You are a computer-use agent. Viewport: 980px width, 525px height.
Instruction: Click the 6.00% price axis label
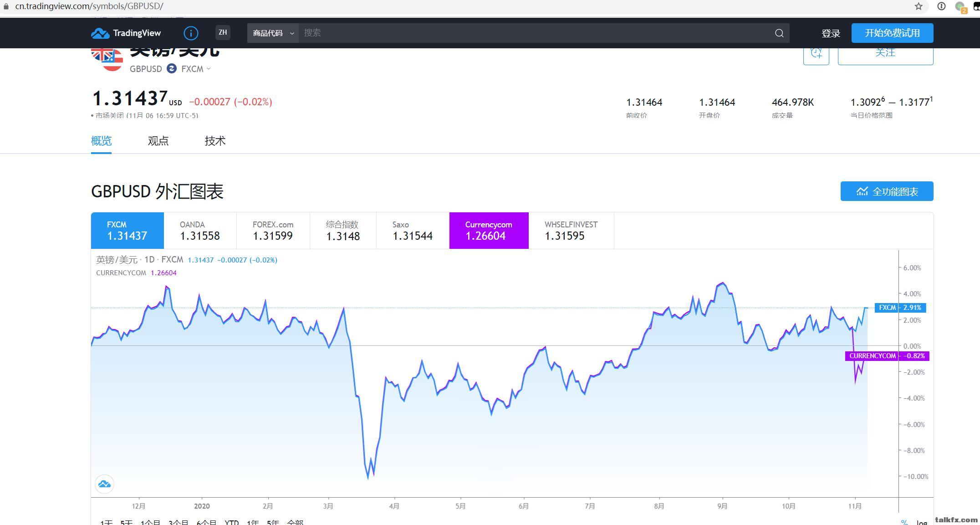[x=912, y=268]
